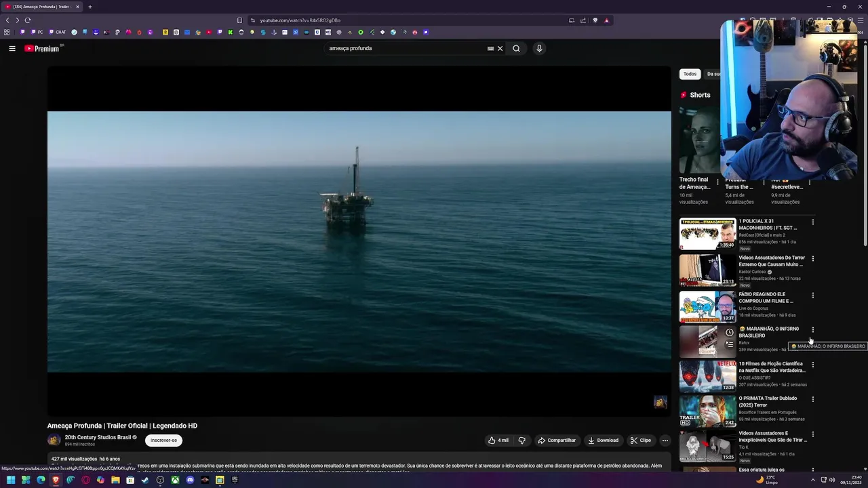
Task: Click the Clipe button
Action: click(640, 440)
